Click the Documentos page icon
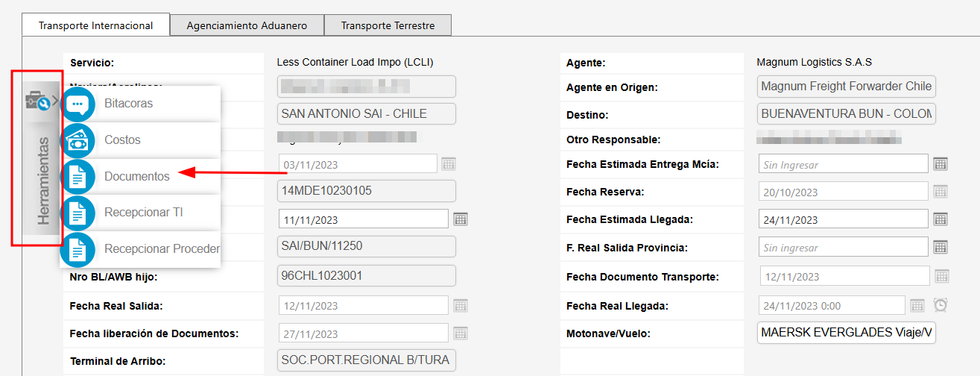Screen dimensions: 980x376 (x=77, y=177)
